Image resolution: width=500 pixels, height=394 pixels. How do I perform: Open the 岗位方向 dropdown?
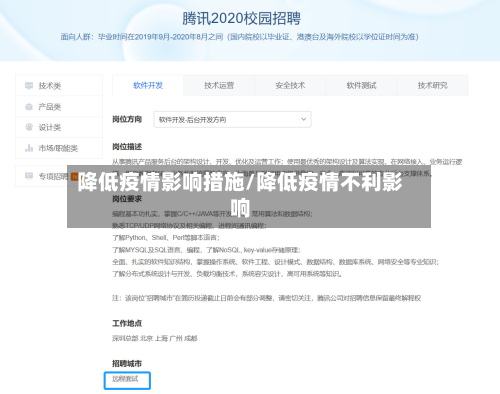click(232, 119)
